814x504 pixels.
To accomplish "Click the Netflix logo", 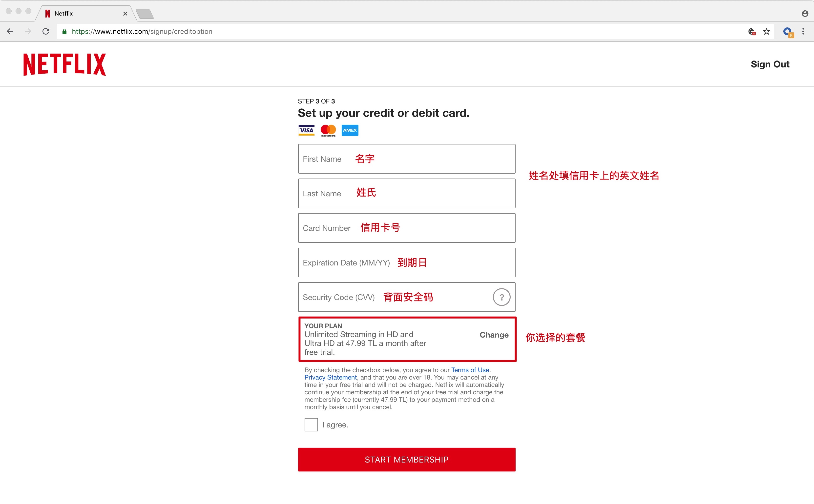I will (x=64, y=64).
